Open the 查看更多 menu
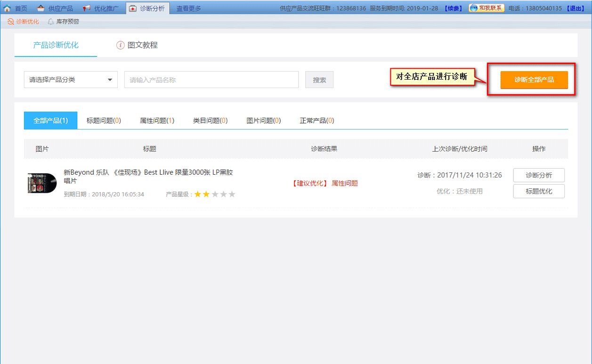The image size is (592, 364). [188, 8]
